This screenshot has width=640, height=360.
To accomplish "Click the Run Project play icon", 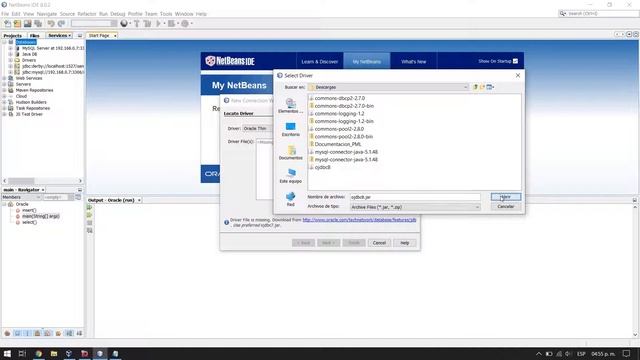I will coord(158,24).
